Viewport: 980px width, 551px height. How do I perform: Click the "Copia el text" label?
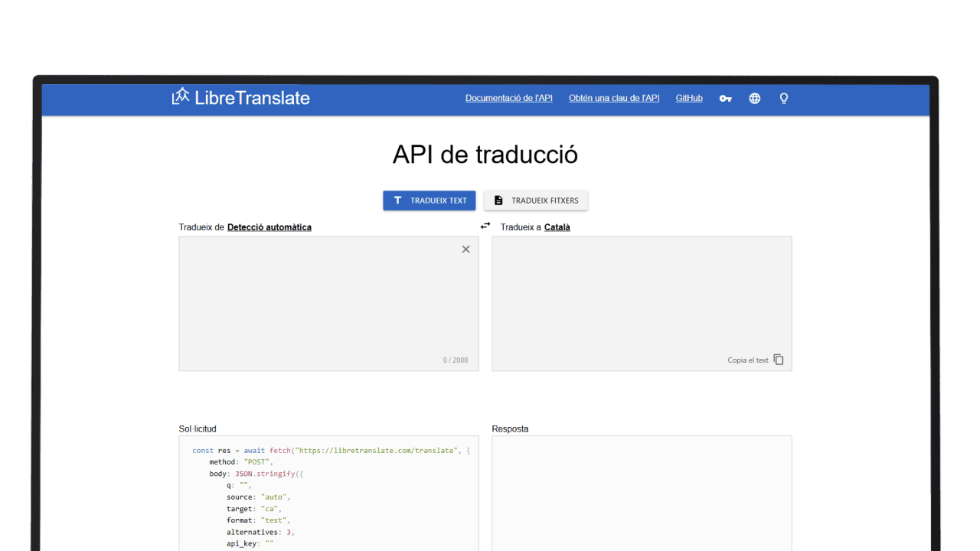point(747,360)
